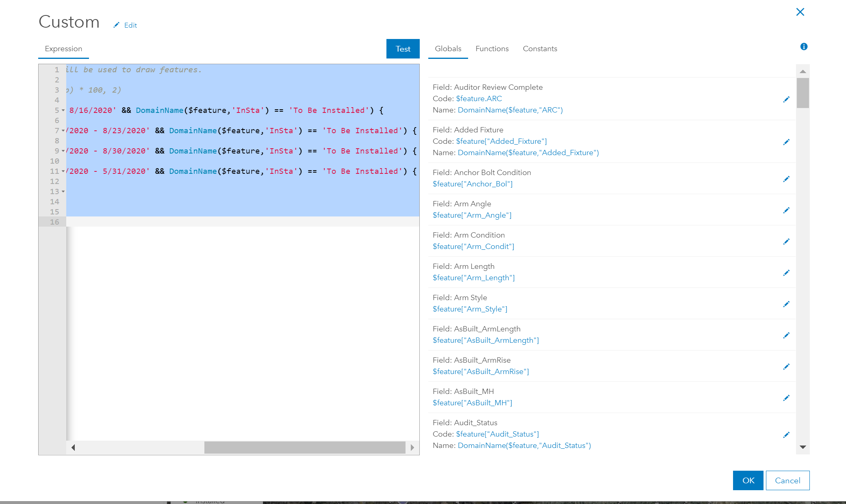Viewport: 846px width, 504px height.
Task: Click the pencil icon for Added Fixture field
Action: coord(786,142)
